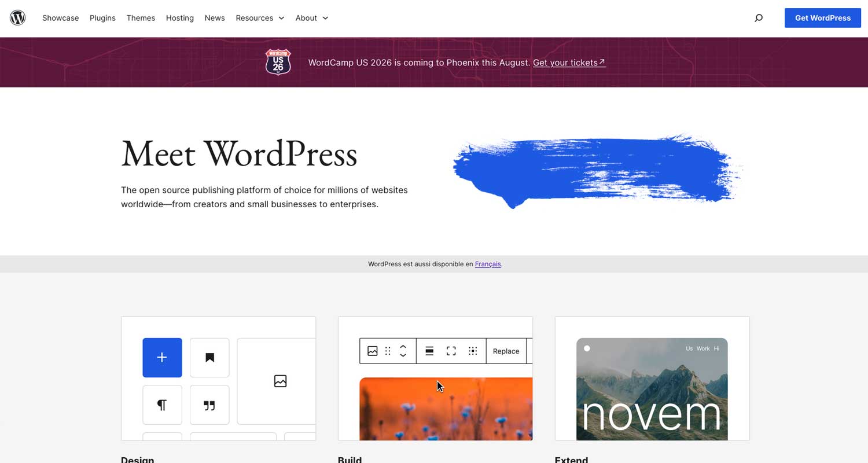Image resolution: width=868 pixels, height=463 pixels.
Task: Click the dotted grid toolbar icon
Action: 473,351
